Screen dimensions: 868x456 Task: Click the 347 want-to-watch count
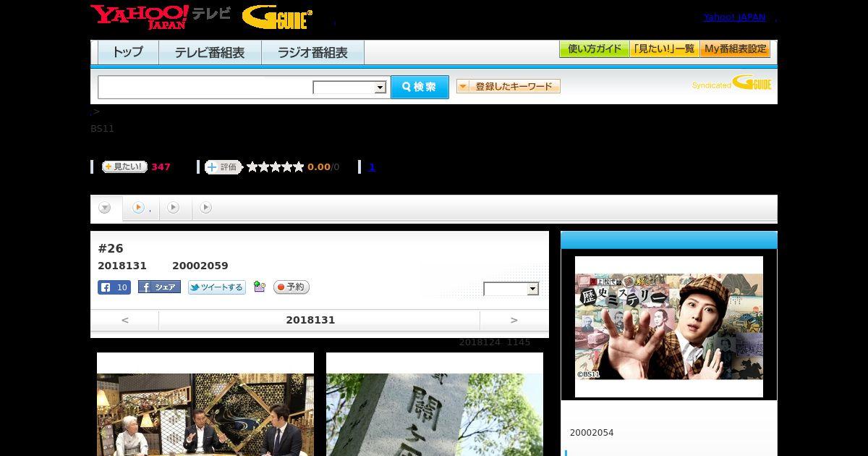click(x=161, y=167)
